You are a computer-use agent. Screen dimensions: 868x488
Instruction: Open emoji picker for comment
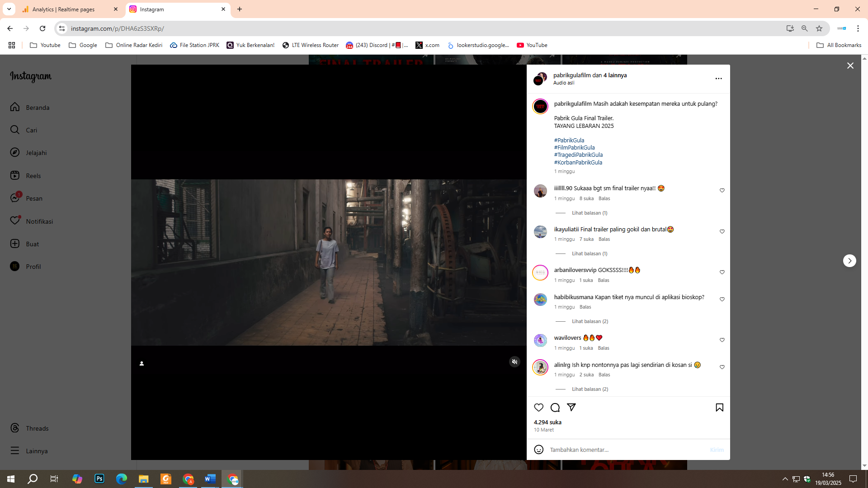point(539,449)
